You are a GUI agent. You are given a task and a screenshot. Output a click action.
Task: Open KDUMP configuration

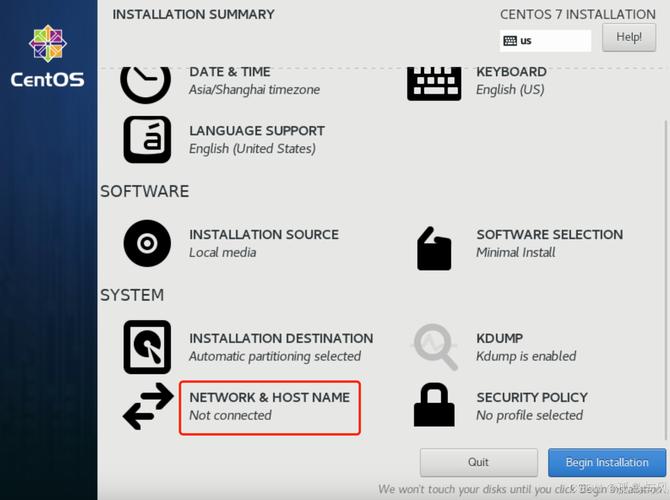click(x=500, y=338)
